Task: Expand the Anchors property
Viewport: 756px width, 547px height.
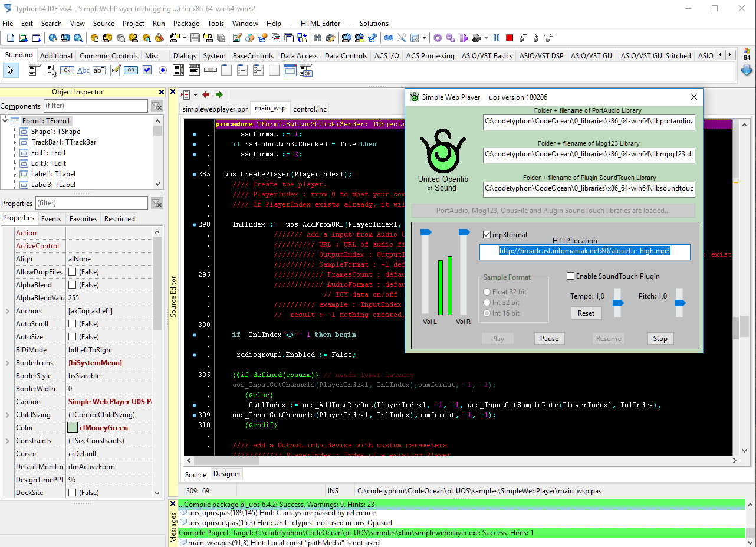Action: click(8, 311)
